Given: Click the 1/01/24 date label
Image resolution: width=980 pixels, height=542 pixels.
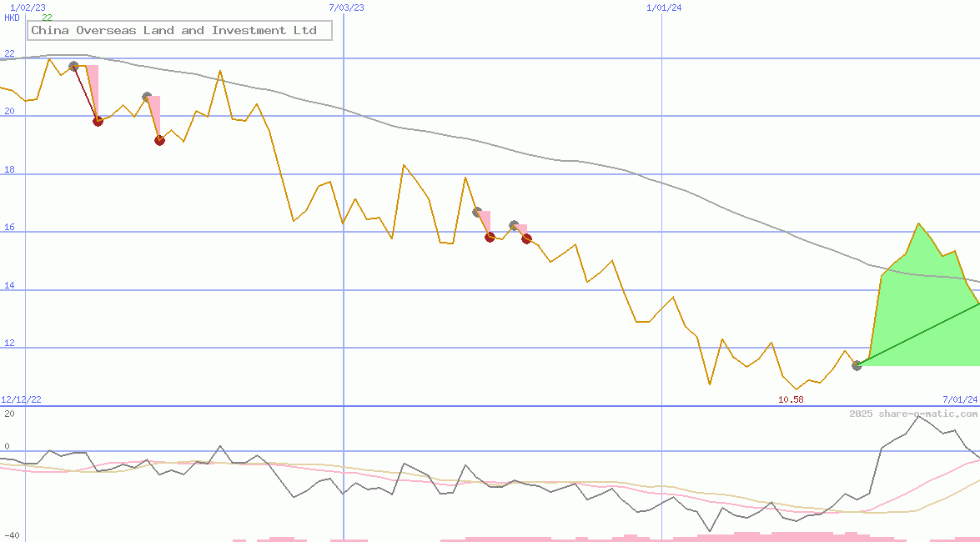Looking at the screenshot, I should [x=664, y=8].
